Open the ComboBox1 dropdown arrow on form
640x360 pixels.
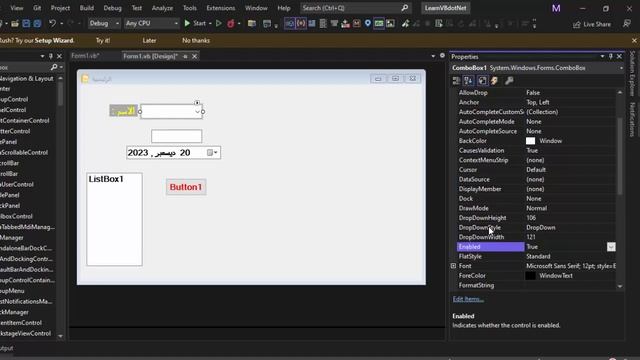(x=198, y=111)
